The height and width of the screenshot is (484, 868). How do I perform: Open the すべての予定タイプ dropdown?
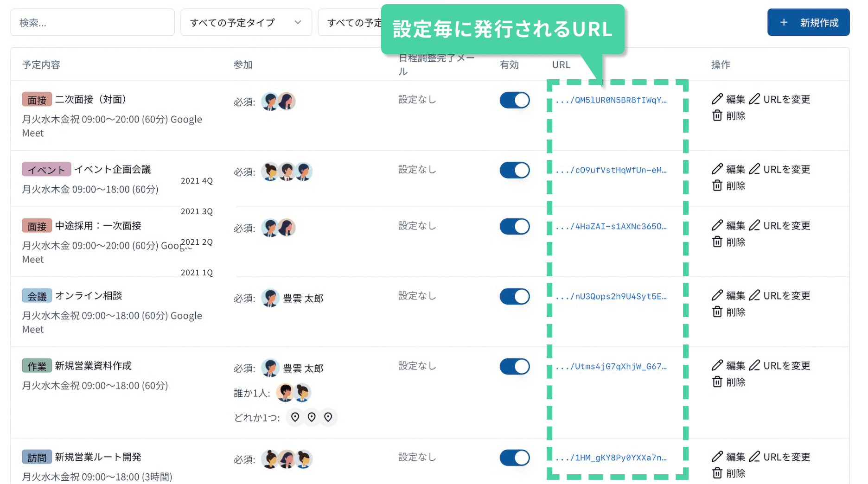tap(246, 22)
